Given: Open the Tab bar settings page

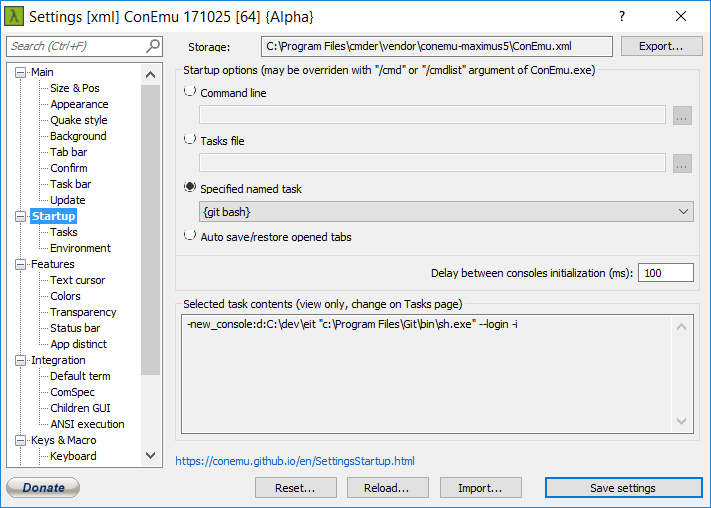Looking at the screenshot, I should [x=68, y=152].
